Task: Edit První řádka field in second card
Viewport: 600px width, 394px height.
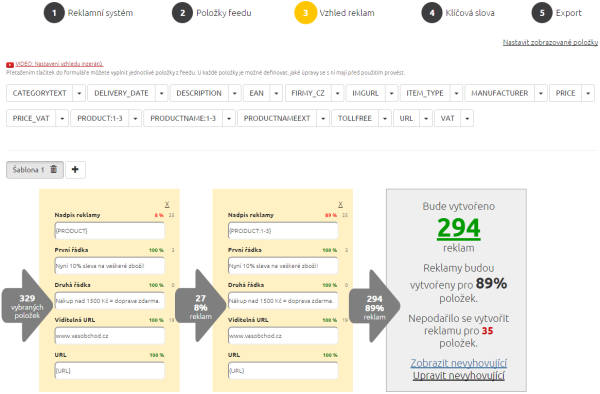Action: point(283,266)
